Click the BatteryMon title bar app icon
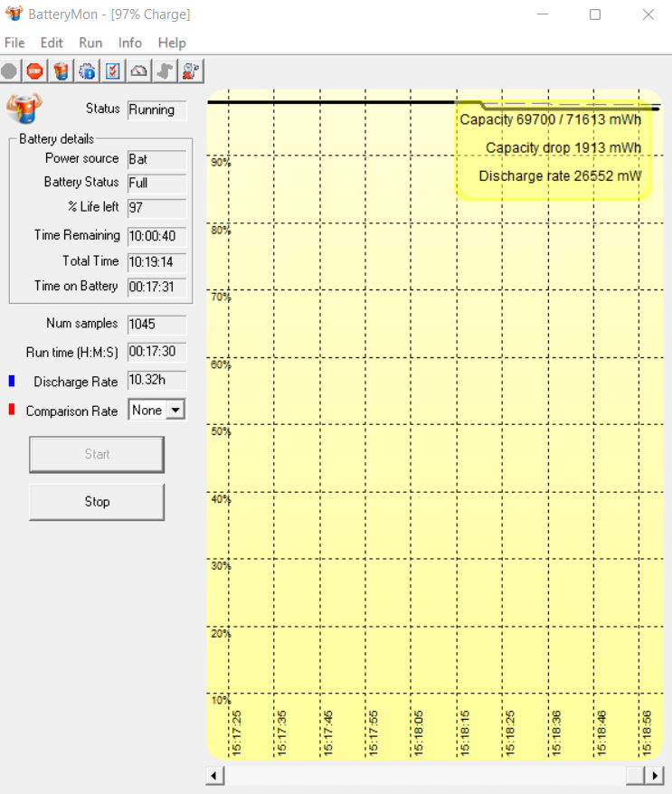The image size is (672, 794). (x=14, y=14)
